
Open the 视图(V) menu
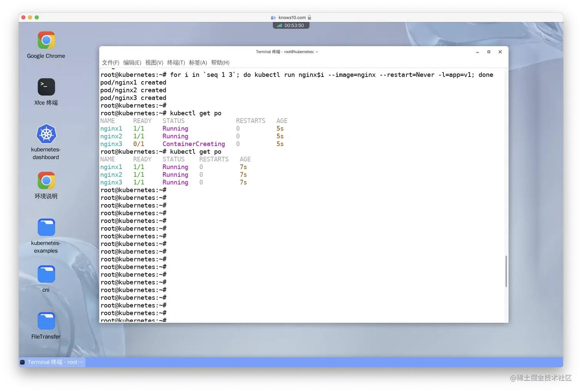[154, 62]
